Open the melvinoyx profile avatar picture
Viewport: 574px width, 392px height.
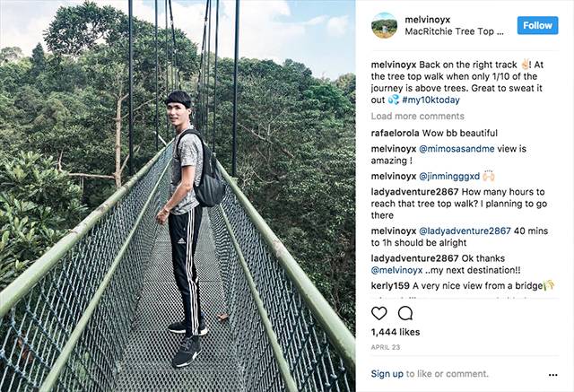[384, 25]
